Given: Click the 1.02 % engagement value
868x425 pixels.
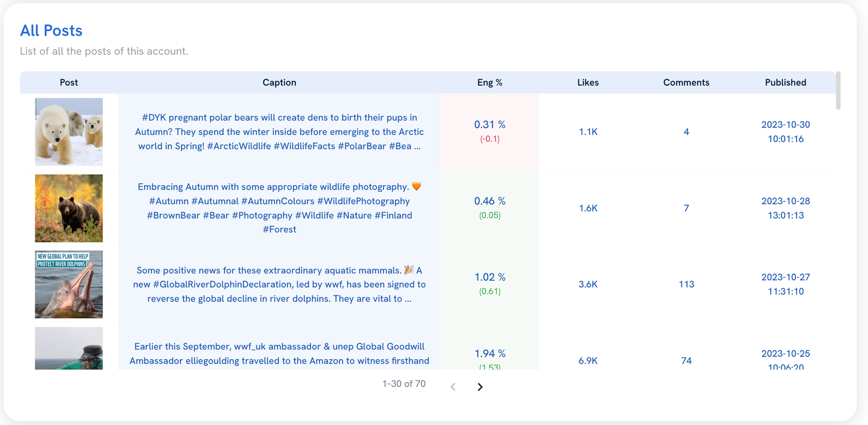Looking at the screenshot, I should pos(490,277).
